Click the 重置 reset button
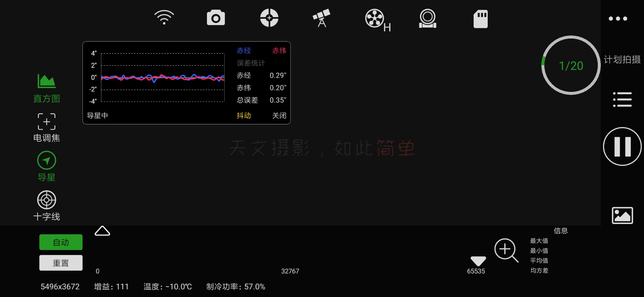 point(61,263)
